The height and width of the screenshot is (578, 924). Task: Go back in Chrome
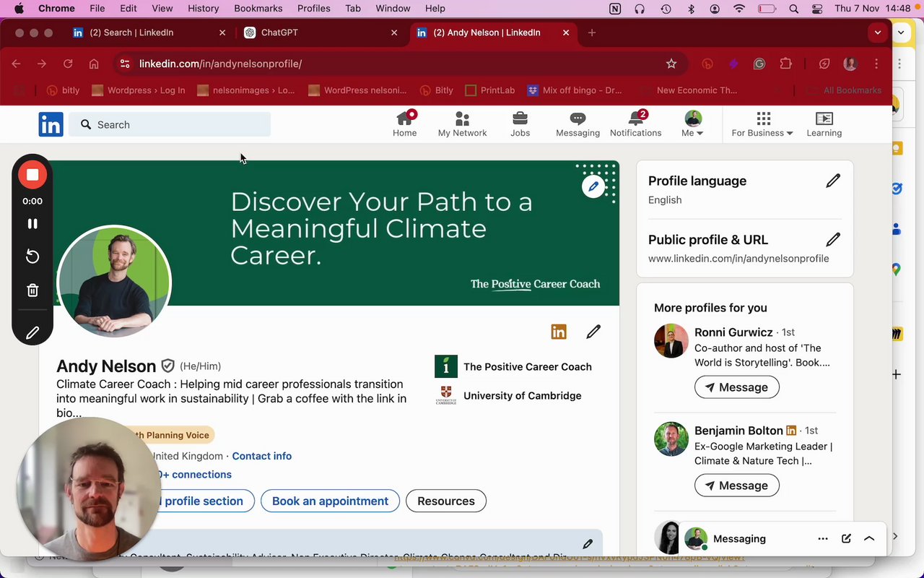[16, 64]
